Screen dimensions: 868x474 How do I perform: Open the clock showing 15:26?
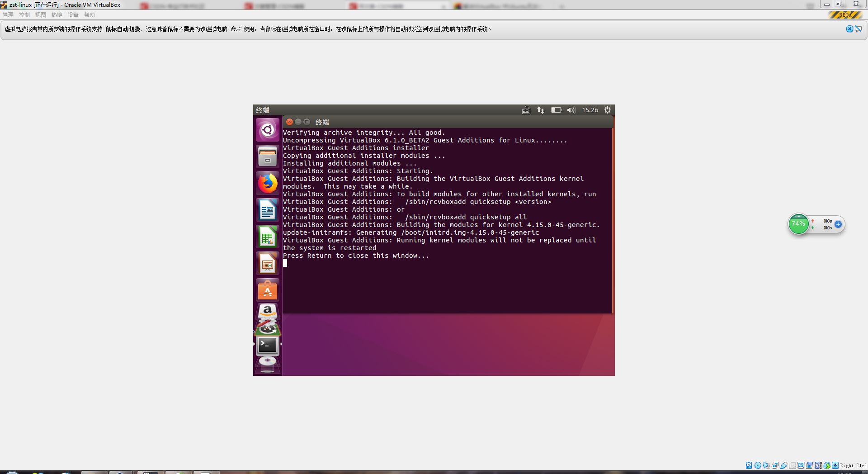(590, 110)
